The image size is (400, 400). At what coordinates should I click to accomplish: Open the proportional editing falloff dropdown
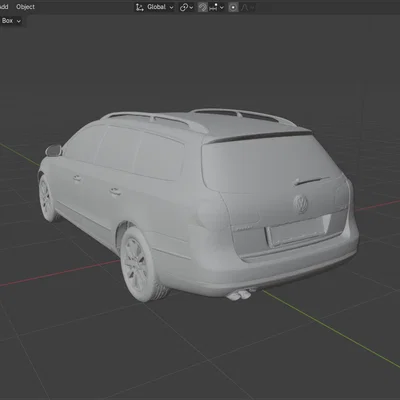[x=247, y=7]
